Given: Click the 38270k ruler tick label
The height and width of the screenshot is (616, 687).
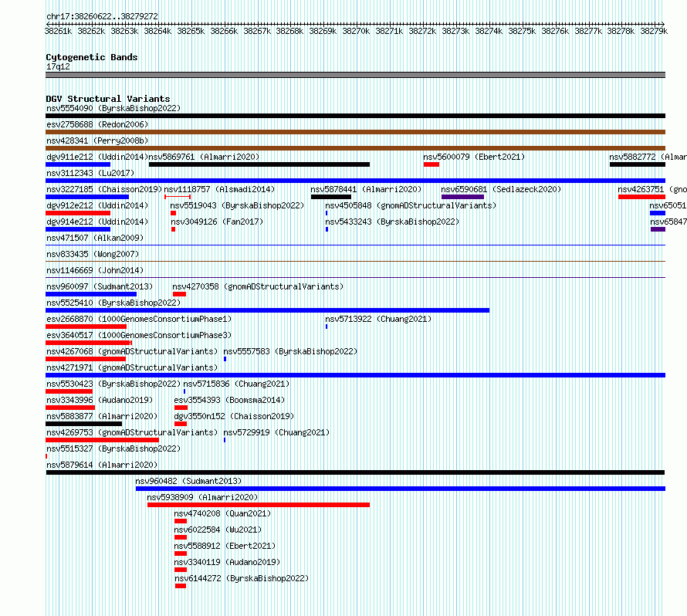Looking at the screenshot, I should coord(356,31).
